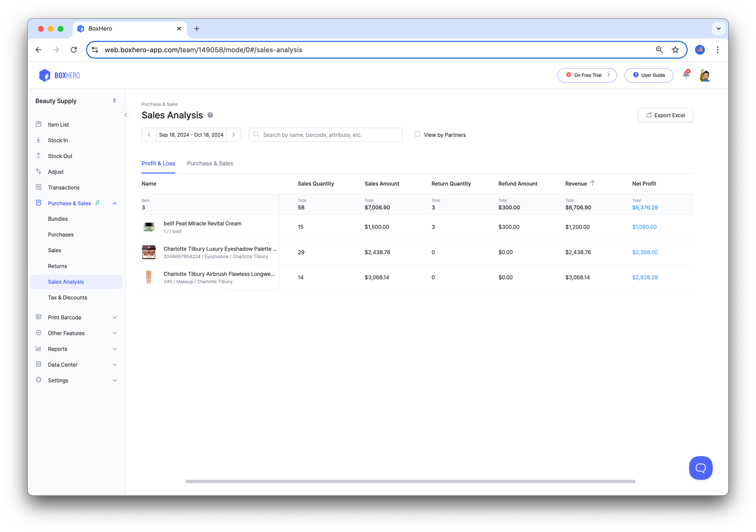This screenshot has height=532, width=756.
Task: Open the Item List sidebar section
Action: (58, 124)
